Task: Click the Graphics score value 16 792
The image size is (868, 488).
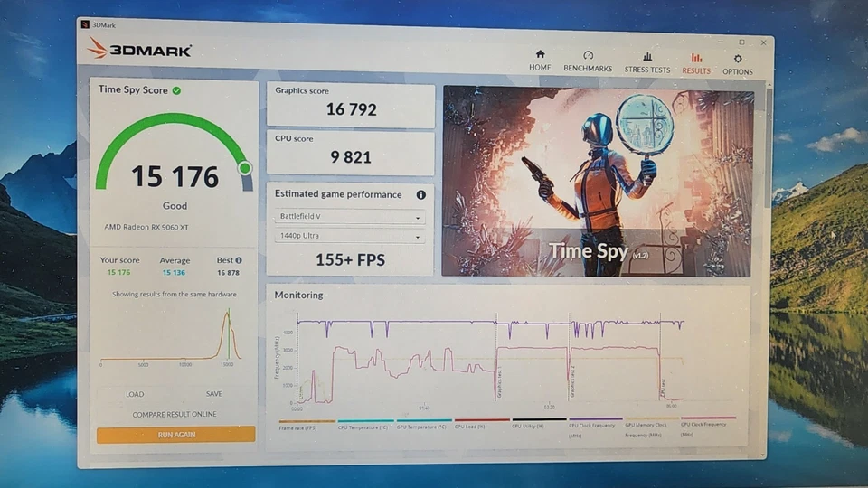Action: point(351,109)
